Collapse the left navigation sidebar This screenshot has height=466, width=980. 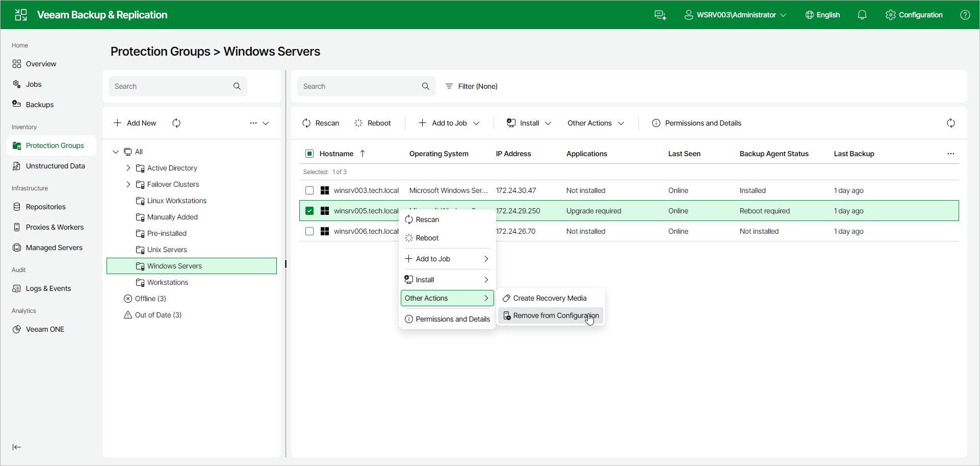click(17, 447)
